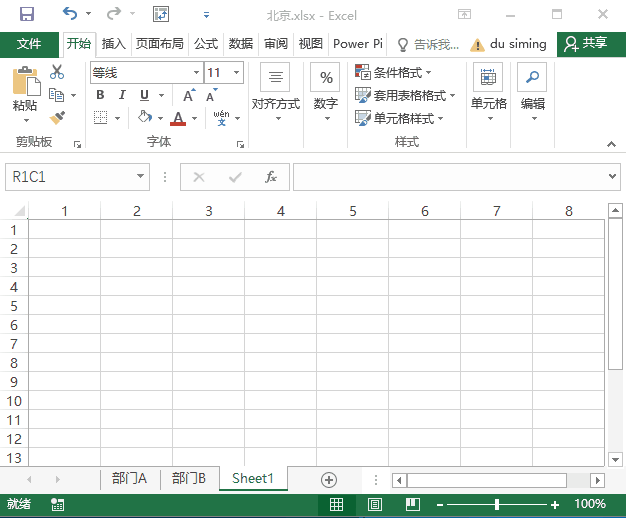
Task: Expand the font size dropdown
Action: [237, 73]
